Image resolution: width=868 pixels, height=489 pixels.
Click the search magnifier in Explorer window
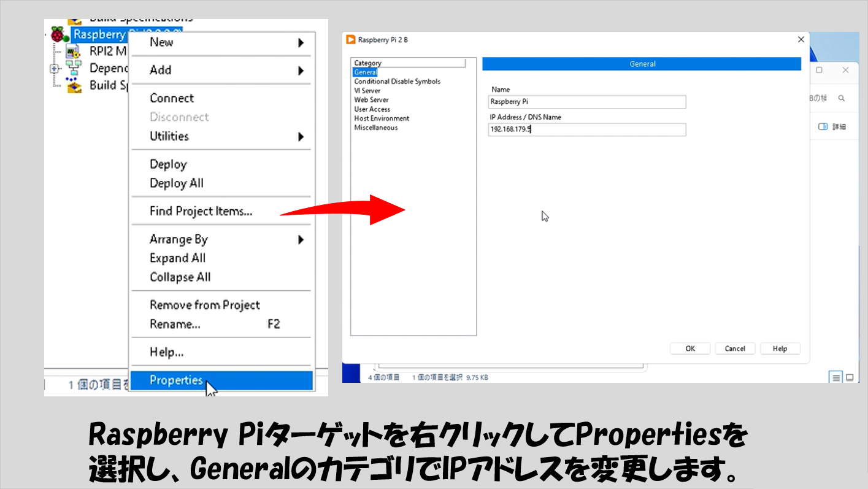pos(842,98)
